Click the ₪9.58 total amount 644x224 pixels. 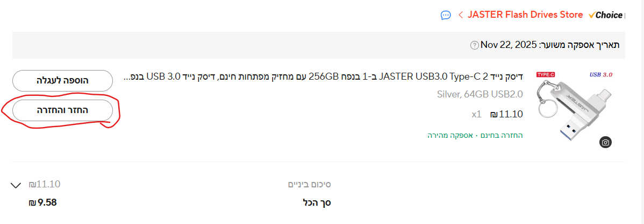43,203
